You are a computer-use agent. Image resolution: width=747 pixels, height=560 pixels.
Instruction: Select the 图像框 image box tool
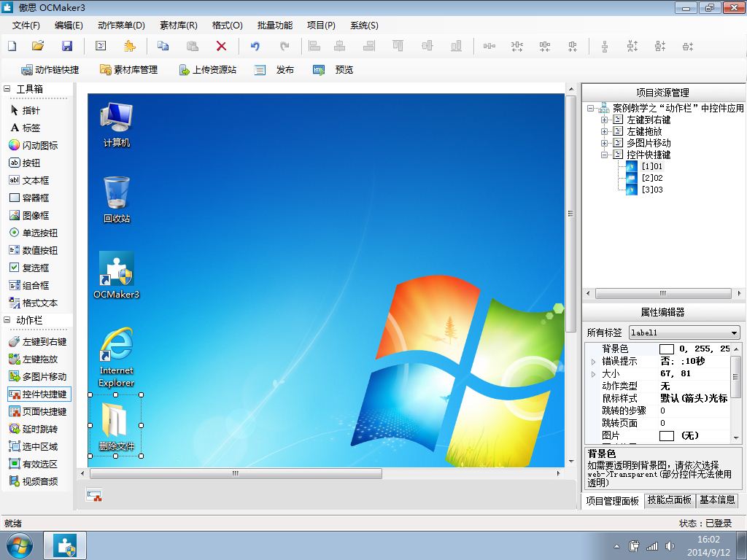(x=29, y=215)
